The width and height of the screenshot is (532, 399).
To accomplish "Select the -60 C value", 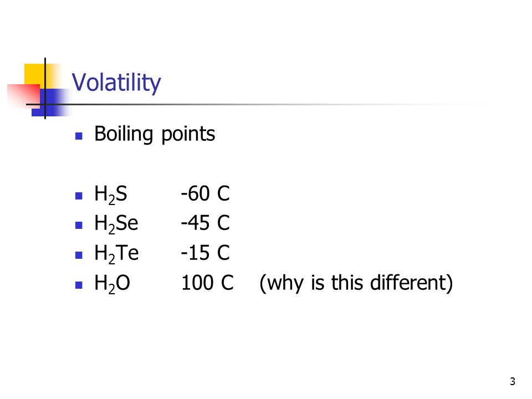I will [205, 194].
